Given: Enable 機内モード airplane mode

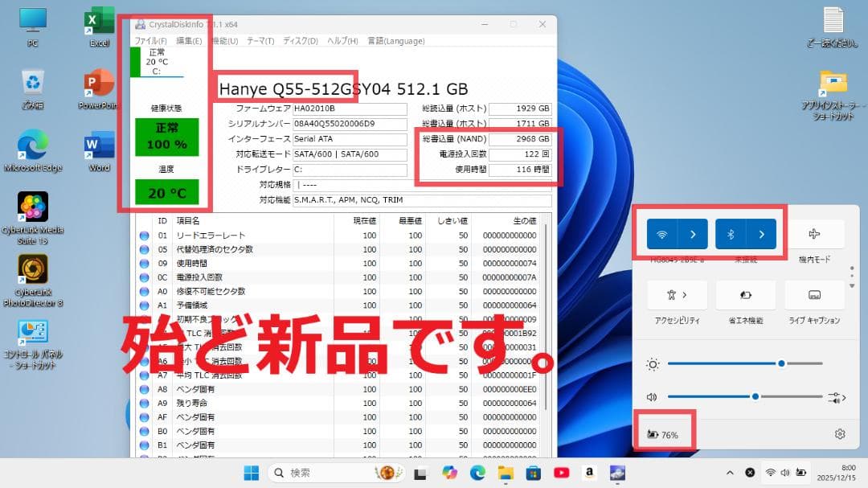Looking at the screenshot, I should [814, 234].
